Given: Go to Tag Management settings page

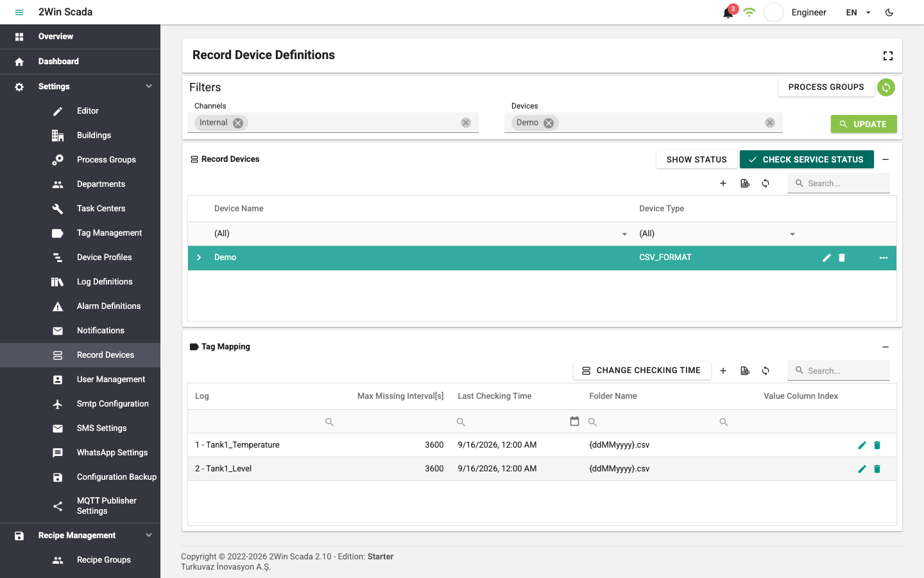Looking at the screenshot, I should [109, 233].
